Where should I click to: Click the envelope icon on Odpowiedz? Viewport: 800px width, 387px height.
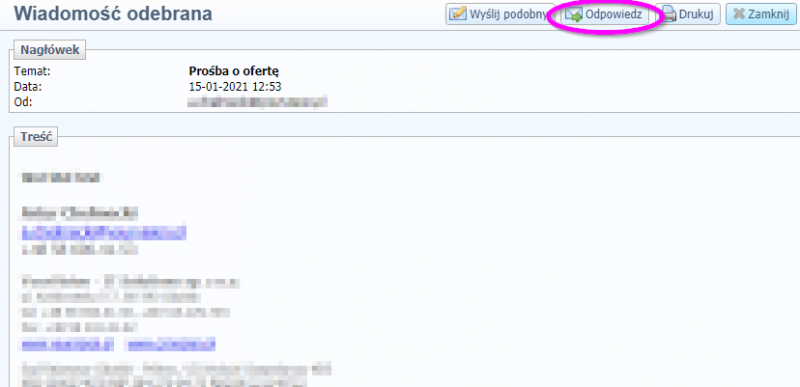(573, 15)
